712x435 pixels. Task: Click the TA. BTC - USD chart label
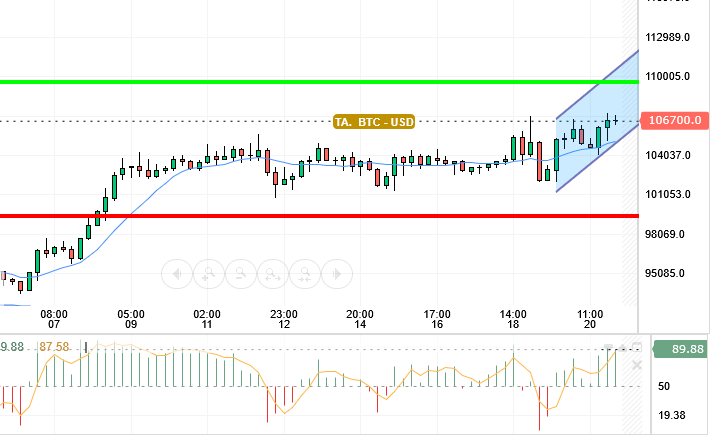tap(374, 122)
